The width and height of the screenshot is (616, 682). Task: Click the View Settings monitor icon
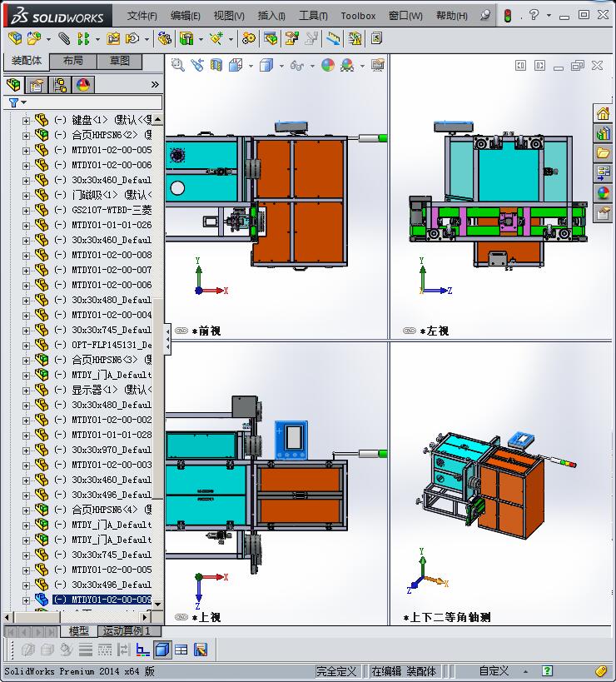[x=378, y=65]
